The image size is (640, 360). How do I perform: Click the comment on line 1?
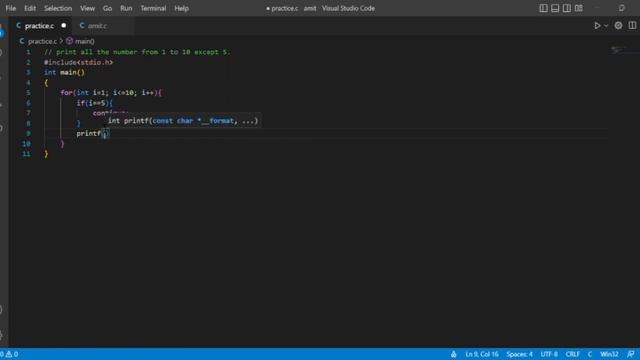click(137, 52)
